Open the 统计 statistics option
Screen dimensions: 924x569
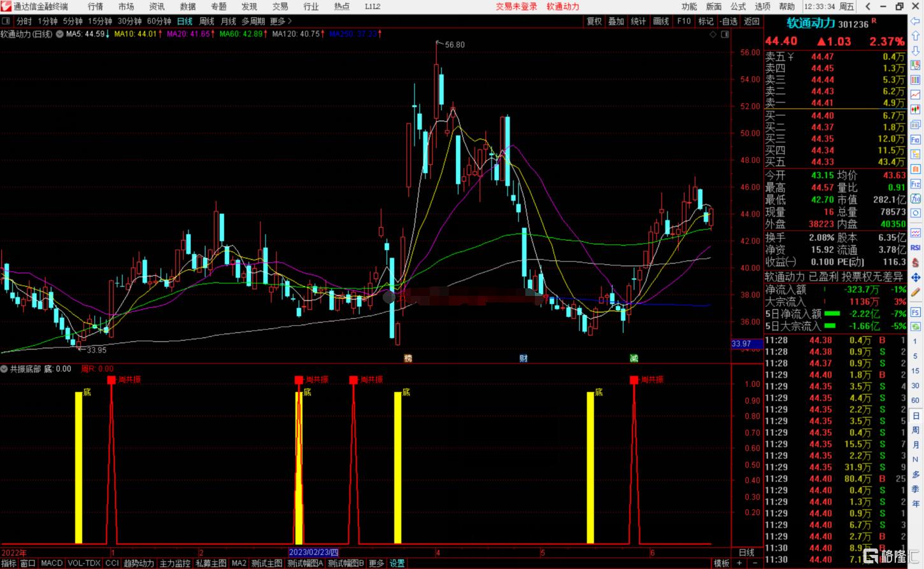point(638,21)
